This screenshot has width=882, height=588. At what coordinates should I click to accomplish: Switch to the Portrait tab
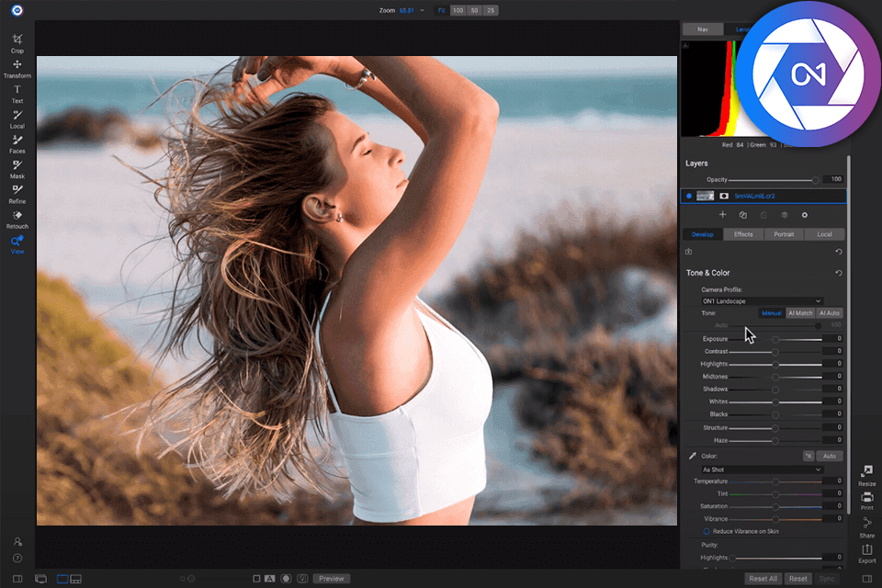pos(784,234)
